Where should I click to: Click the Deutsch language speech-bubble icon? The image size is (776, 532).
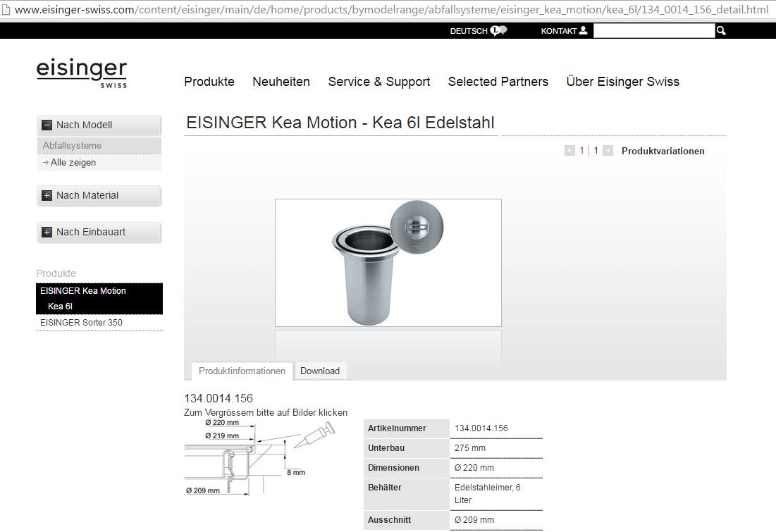[x=498, y=31]
